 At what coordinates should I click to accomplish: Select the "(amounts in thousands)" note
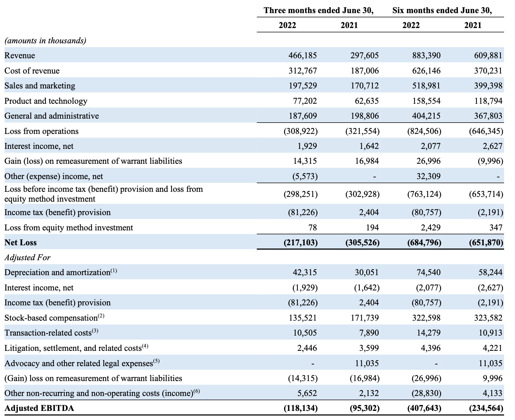(x=45, y=40)
